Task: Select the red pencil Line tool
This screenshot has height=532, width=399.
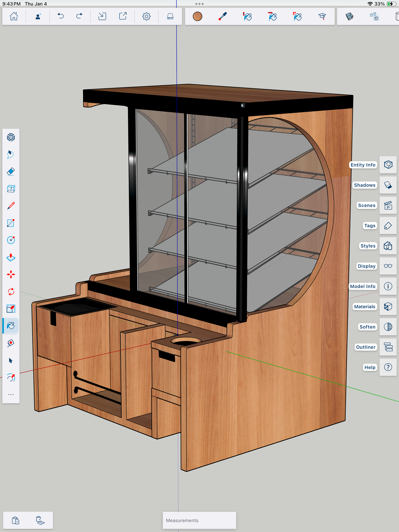Action: pos(11,206)
